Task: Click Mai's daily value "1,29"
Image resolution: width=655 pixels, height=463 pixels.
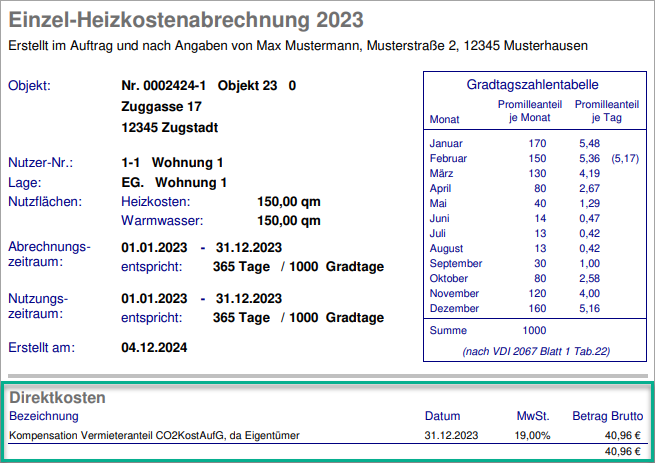Action: point(589,204)
